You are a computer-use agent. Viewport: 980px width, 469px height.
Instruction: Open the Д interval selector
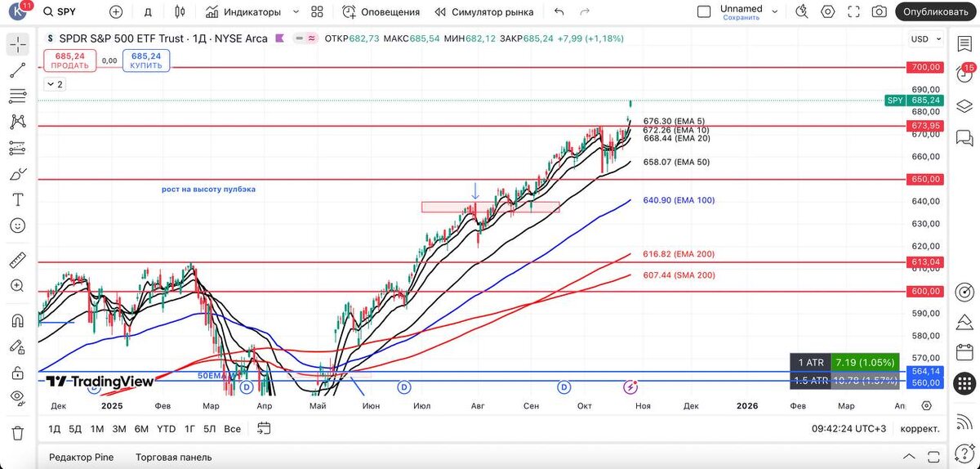(x=148, y=12)
